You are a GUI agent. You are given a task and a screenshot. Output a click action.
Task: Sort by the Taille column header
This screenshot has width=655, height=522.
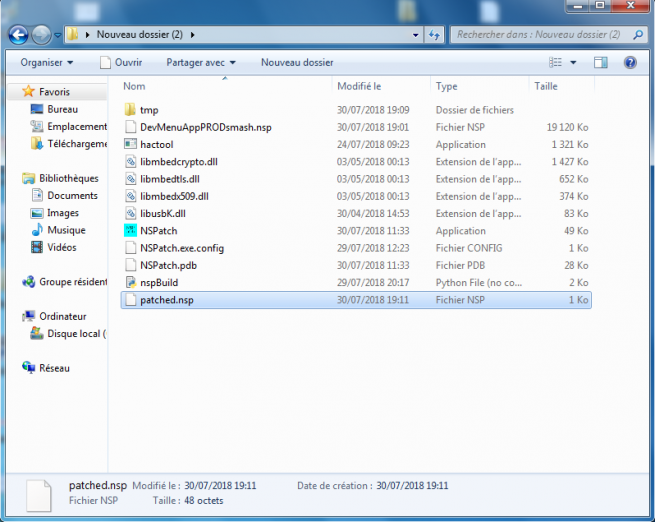click(x=546, y=86)
